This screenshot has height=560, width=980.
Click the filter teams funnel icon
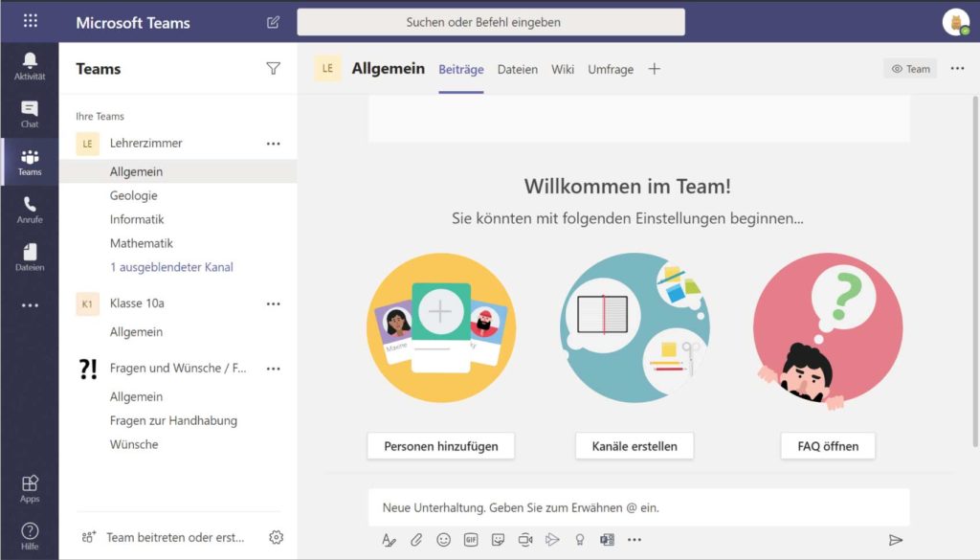[273, 68]
